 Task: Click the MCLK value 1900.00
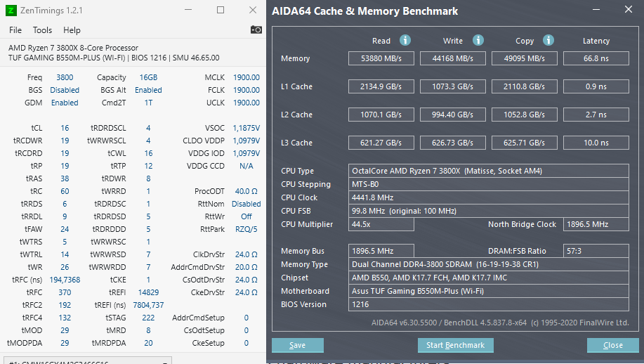(247, 77)
